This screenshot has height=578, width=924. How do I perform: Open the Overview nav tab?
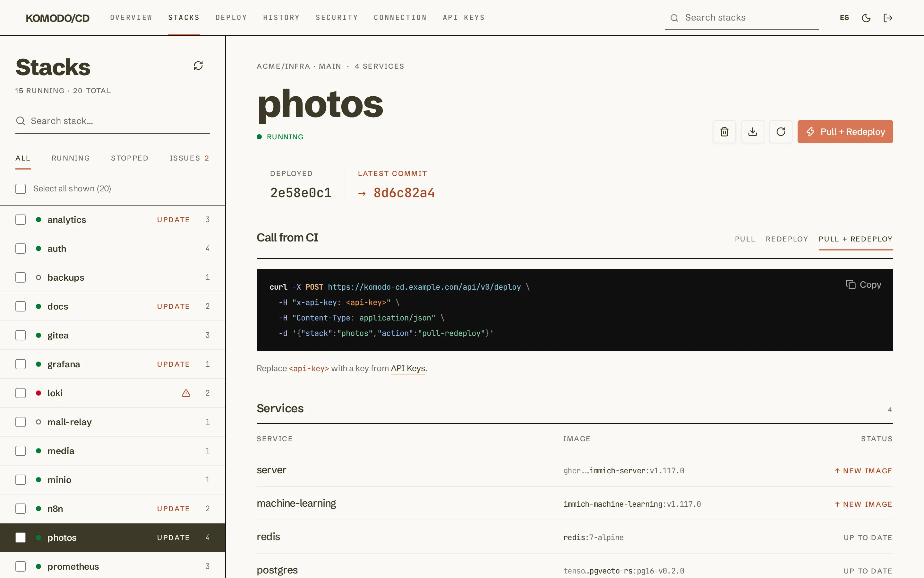pos(131,18)
